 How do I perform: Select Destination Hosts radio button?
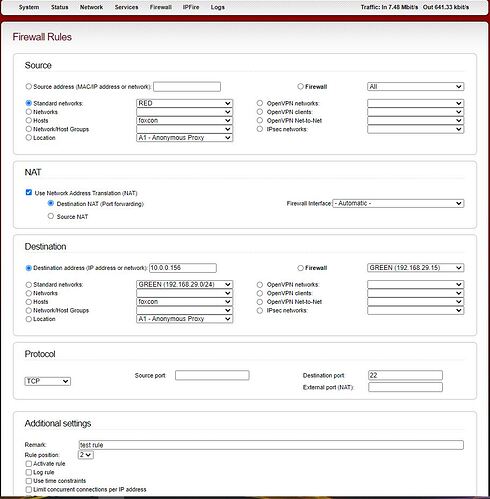coord(29,302)
